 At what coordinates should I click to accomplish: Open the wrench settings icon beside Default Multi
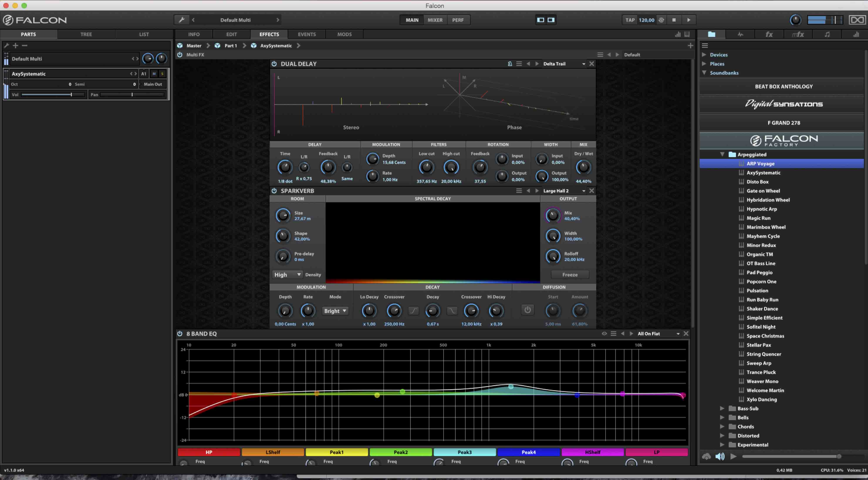182,20
